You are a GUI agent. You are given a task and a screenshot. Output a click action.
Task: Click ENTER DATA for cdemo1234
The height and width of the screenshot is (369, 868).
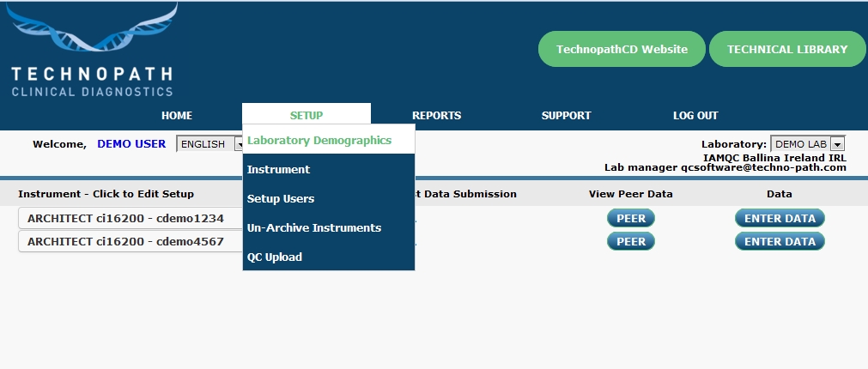click(x=780, y=218)
